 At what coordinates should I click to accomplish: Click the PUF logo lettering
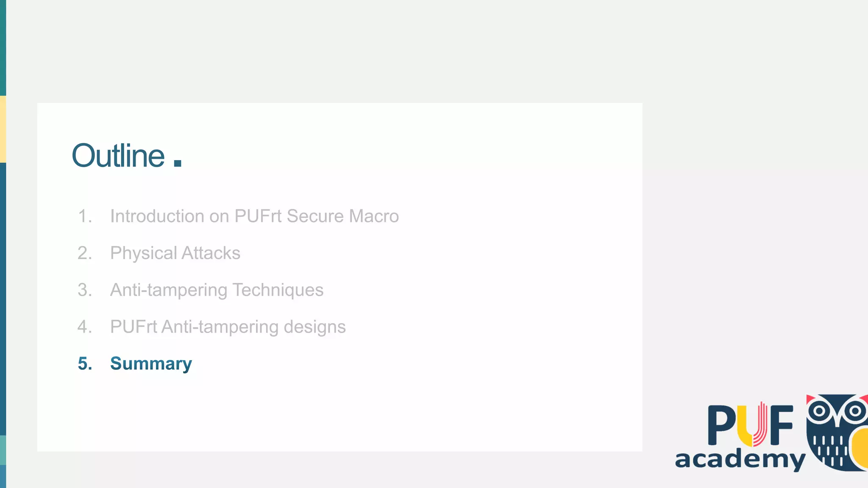(x=750, y=425)
